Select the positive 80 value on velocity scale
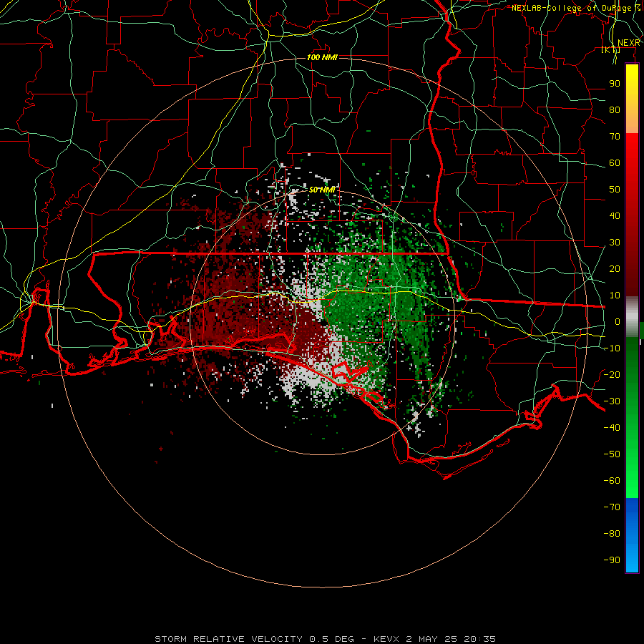 click(x=615, y=110)
